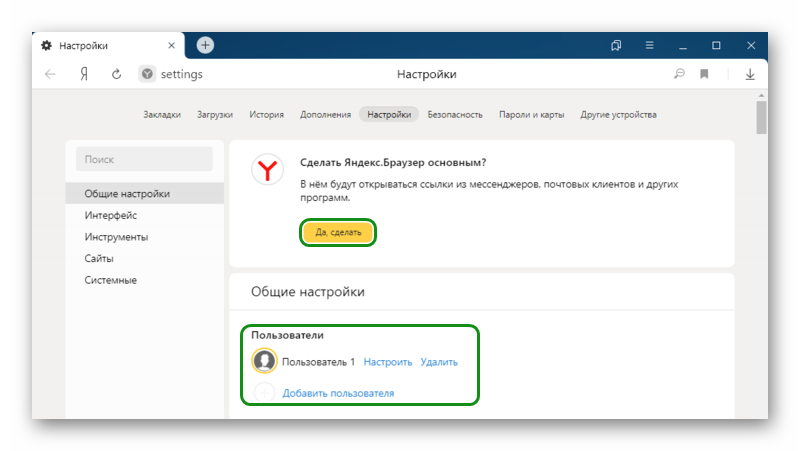This screenshot has width=800, height=451.
Task: Click the Настроить user link
Action: (x=388, y=362)
